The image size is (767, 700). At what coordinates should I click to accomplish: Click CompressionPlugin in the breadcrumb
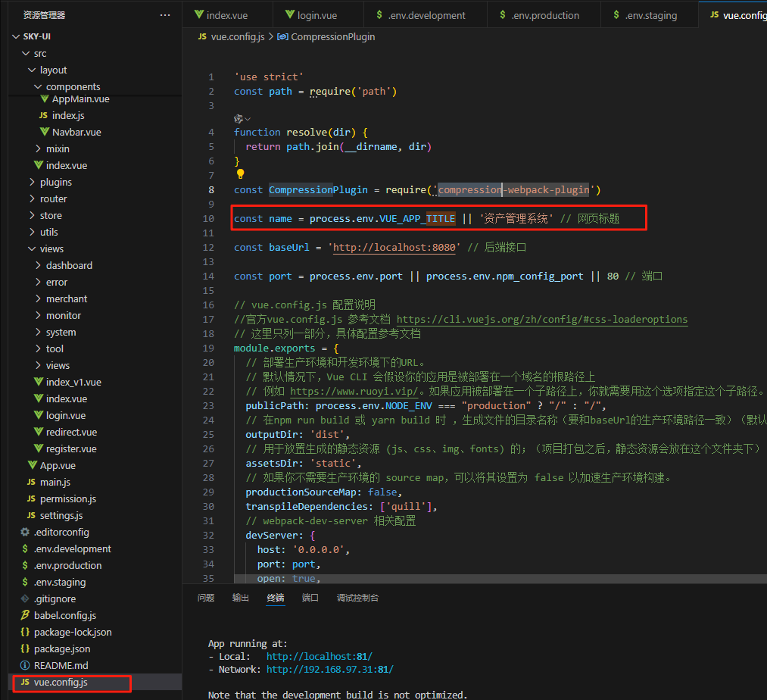click(332, 36)
